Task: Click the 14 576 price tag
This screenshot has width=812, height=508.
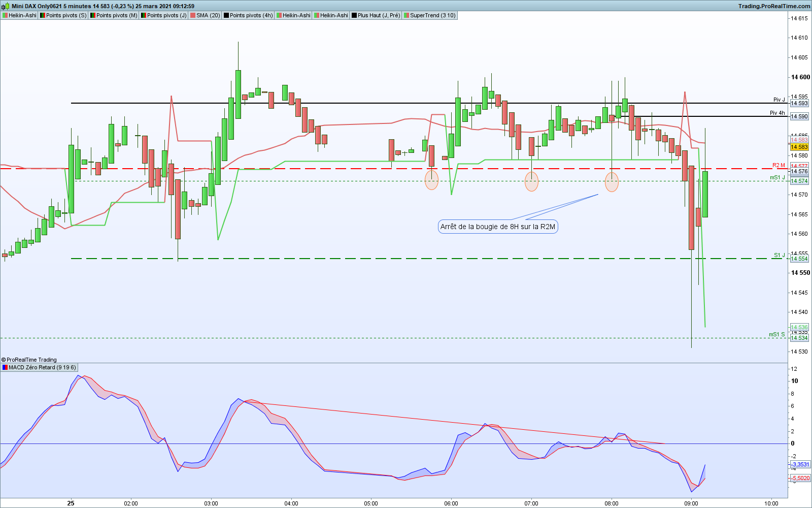Action: click(799, 171)
